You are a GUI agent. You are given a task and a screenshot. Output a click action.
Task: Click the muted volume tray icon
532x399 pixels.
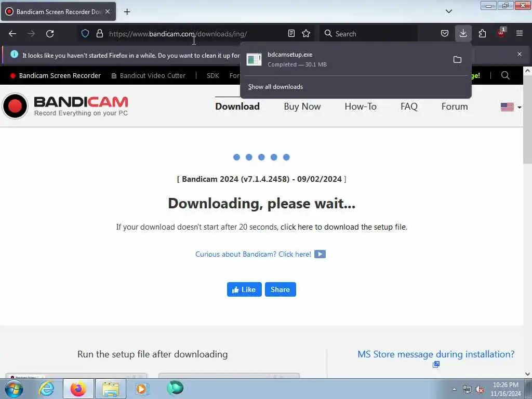[x=480, y=390]
